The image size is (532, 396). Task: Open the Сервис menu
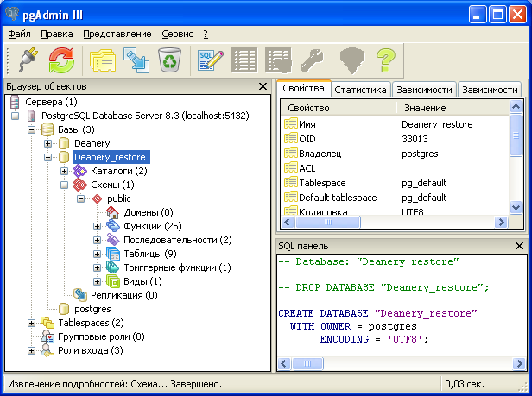[x=177, y=34]
